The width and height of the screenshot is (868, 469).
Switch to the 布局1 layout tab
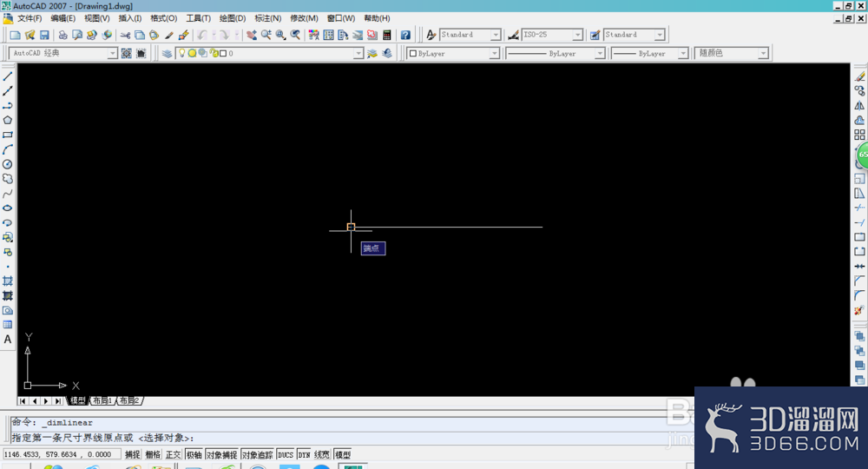pos(102,401)
